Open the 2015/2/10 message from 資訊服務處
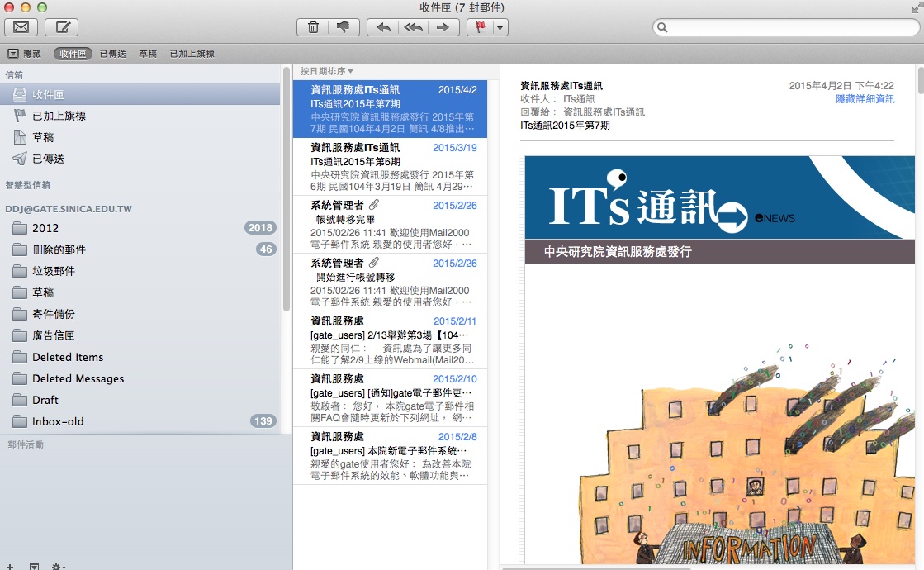 click(x=390, y=398)
